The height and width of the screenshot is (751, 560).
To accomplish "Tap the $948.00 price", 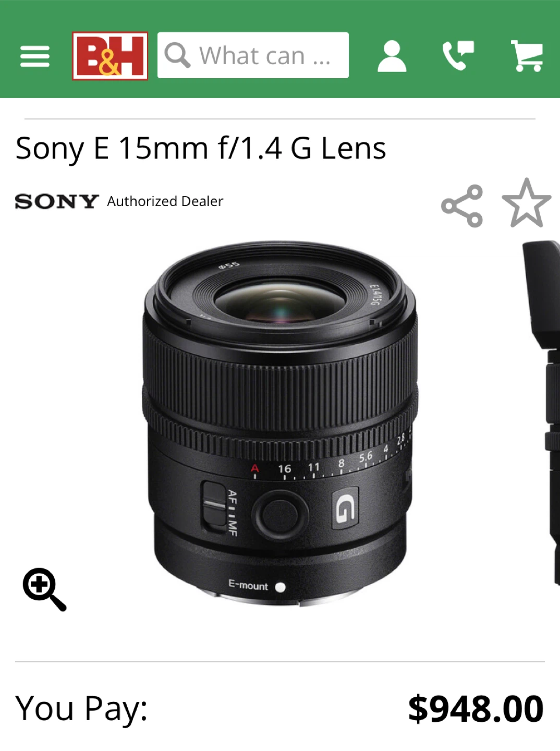I will (476, 709).
